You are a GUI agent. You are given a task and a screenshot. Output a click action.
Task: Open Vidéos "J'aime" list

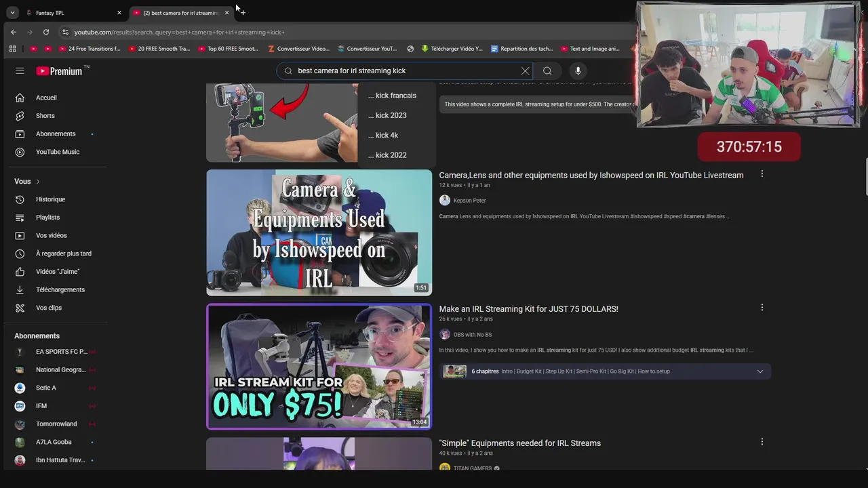pos(58,272)
